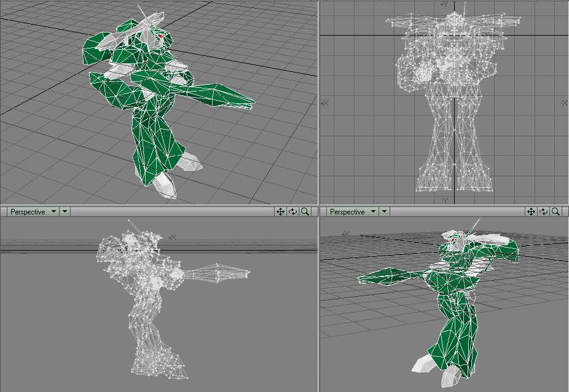Click the zoom magnifier icon of the bottom-right viewport
Viewport: 569px width, 392px height.
[x=555, y=211]
